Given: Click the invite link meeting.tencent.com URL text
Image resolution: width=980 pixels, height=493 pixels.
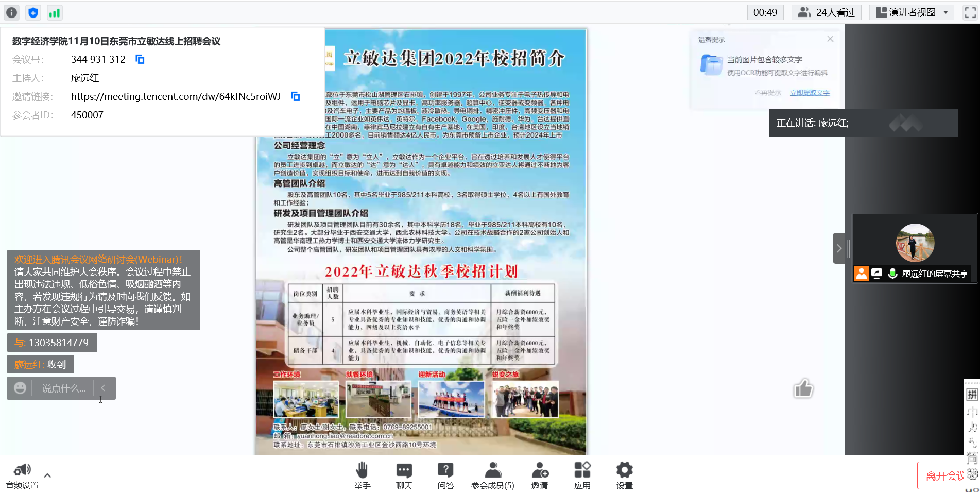Looking at the screenshot, I should pos(176,96).
